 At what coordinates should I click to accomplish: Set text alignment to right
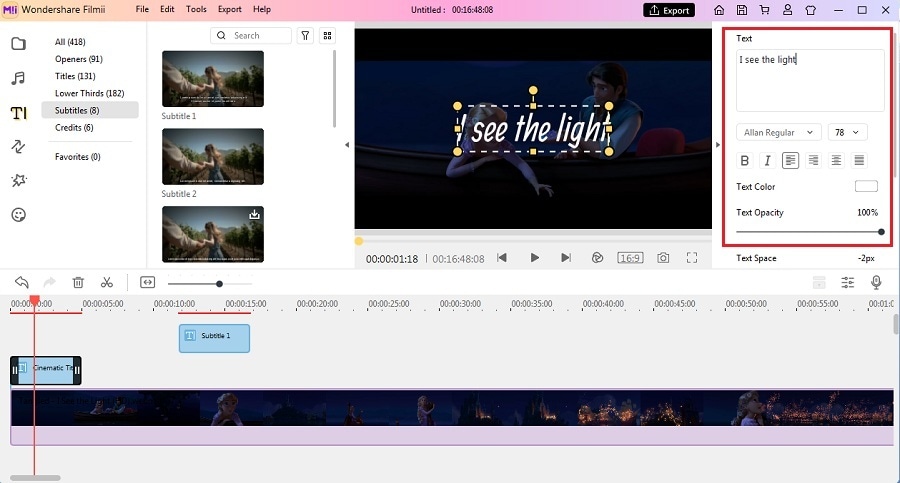[813, 160]
